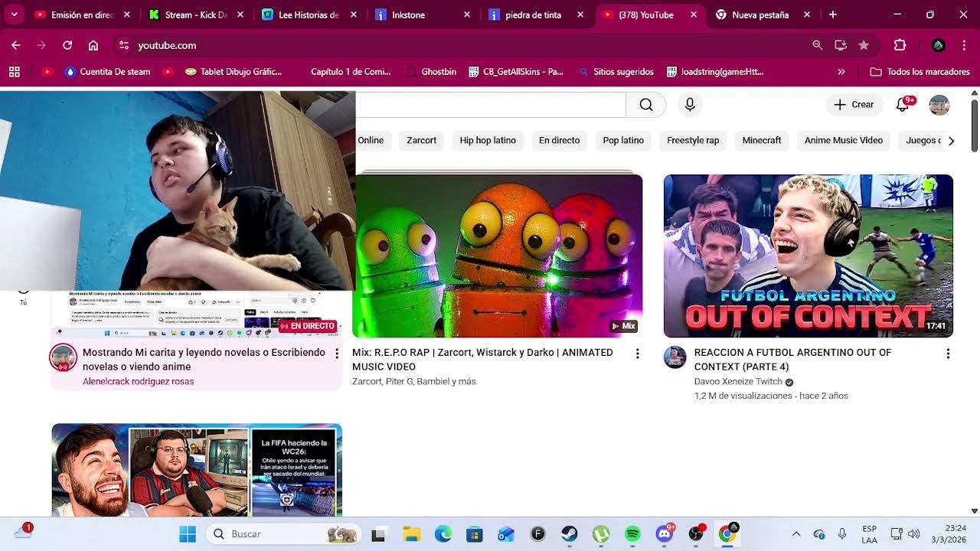980x551 pixels.
Task: Bookmark this page with the star
Action: click(864, 45)
